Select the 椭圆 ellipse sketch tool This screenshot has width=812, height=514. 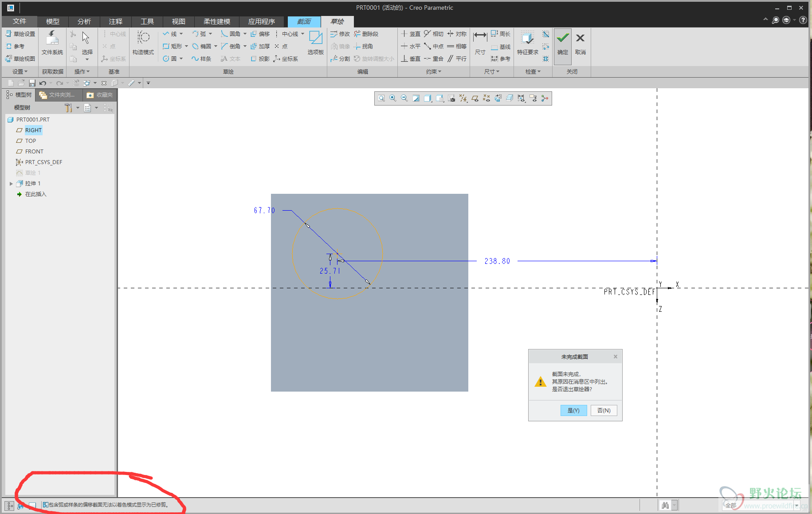point(202,46)
